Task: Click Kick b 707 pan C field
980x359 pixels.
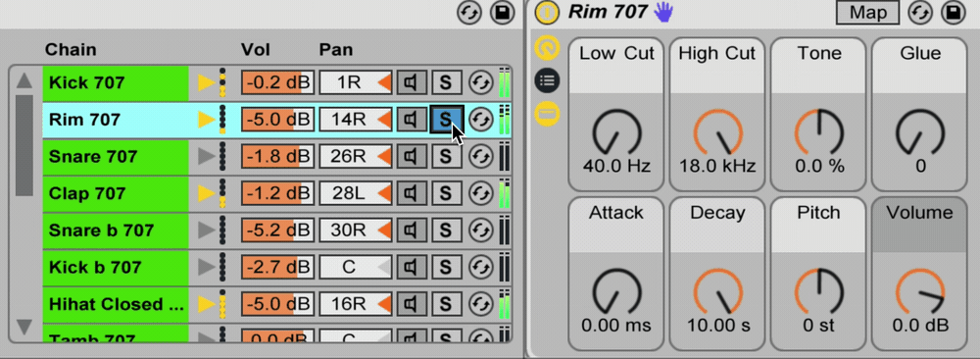Action: [356, 267]
